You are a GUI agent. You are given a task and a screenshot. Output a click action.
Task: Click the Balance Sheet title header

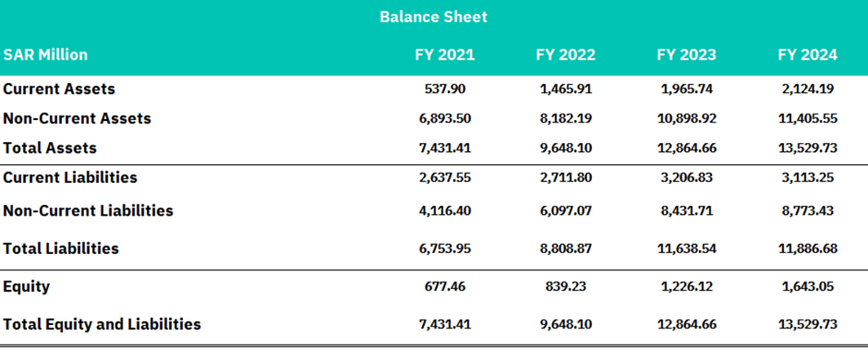[434, 16]
